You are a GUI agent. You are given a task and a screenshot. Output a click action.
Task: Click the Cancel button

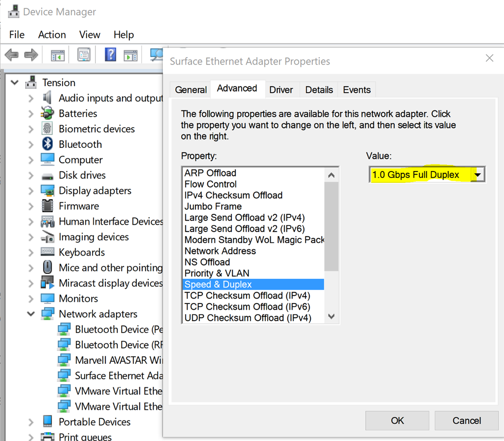coord(467,420)
